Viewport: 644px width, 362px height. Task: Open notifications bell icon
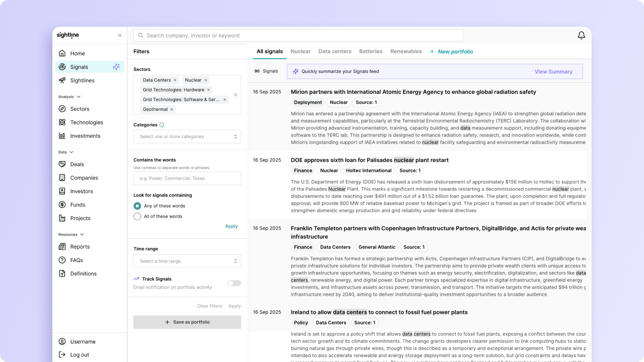[581, 35]
